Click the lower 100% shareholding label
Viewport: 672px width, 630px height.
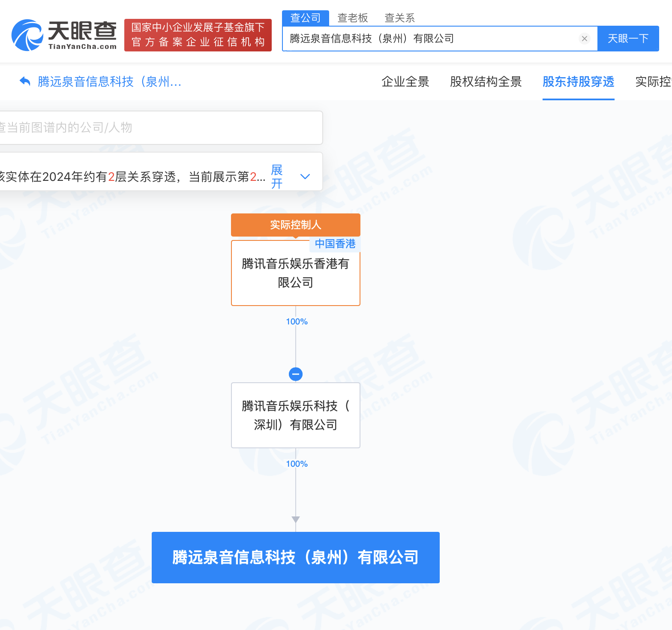297,464
